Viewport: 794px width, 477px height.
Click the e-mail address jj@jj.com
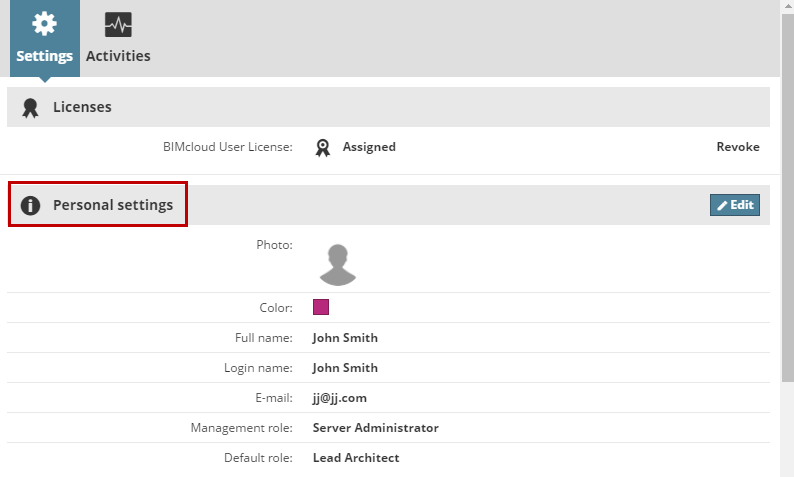coord(339,398)
